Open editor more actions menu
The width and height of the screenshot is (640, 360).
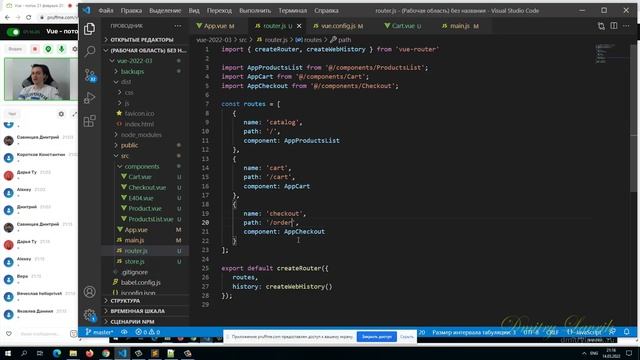click(x=626, y=26)
